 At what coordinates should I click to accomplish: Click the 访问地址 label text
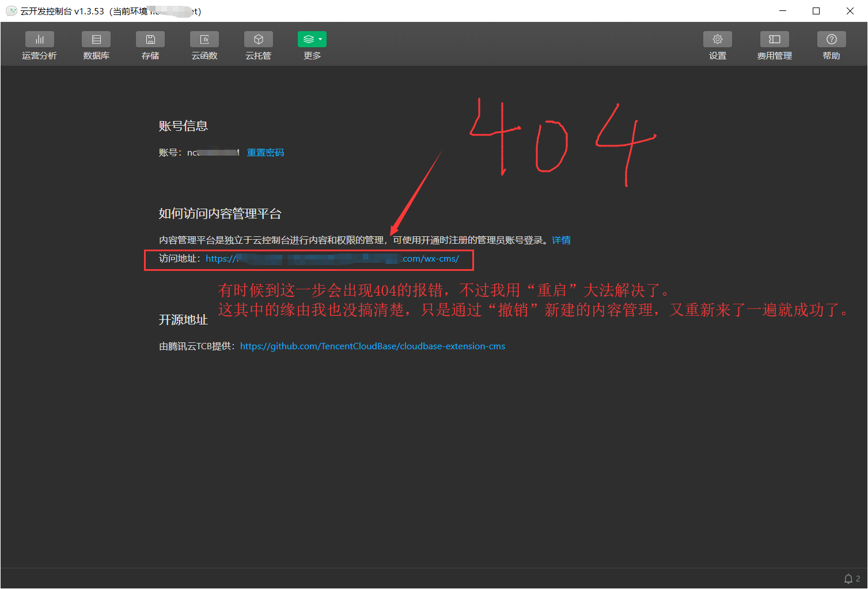[179, 259]
